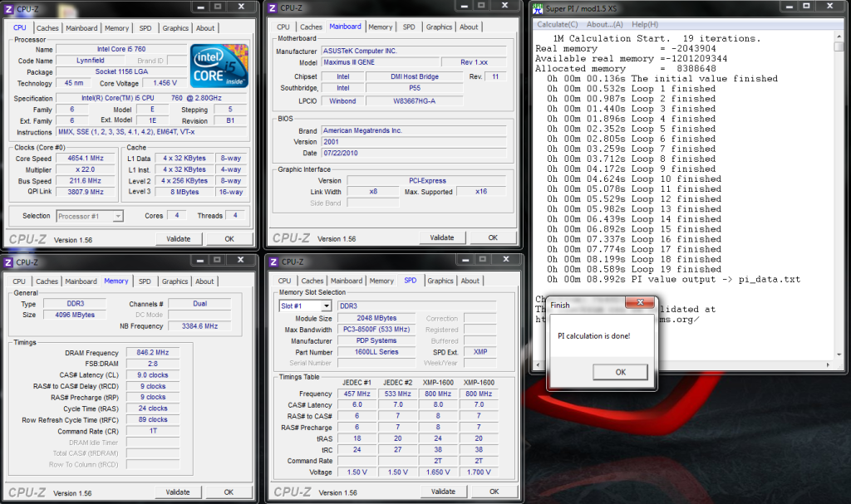Click CPU-Z icon on the Memory Slot Selection window
851x504 pixels.
coord(273,262)
